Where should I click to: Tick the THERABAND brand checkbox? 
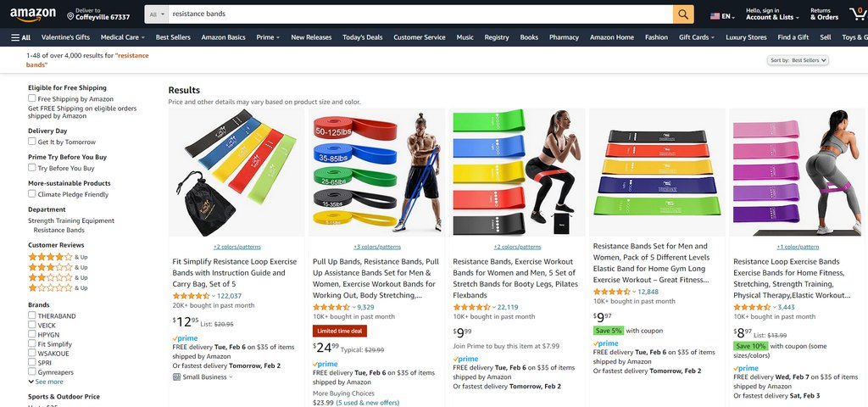32,315
